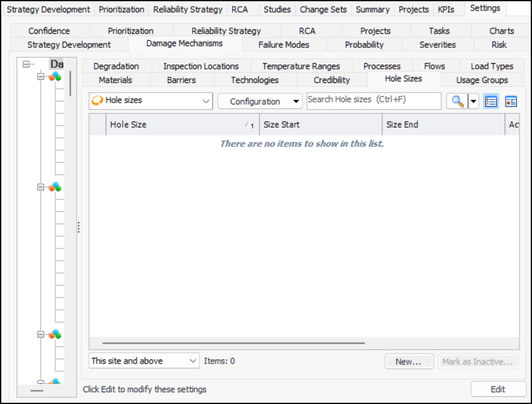Open the Configuration dropdown menu
Image resolution: width=532 pixels, height=404 pixels.
point(297,102)
